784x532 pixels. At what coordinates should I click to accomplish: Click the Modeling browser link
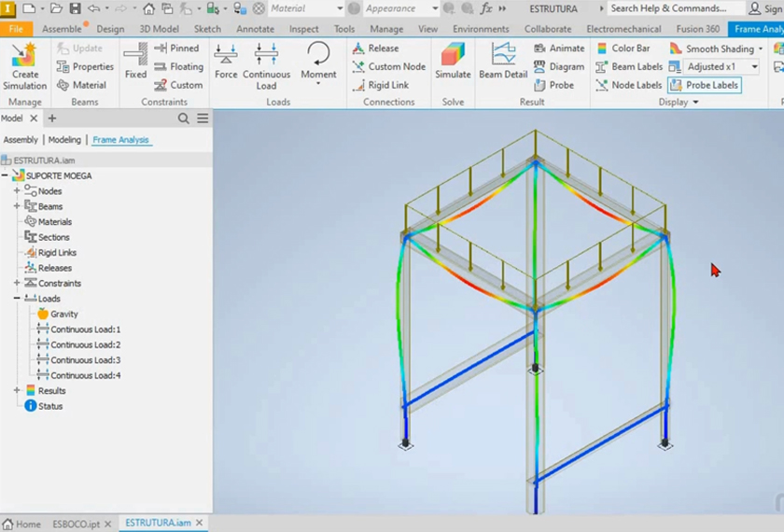[x=64, y=140]
